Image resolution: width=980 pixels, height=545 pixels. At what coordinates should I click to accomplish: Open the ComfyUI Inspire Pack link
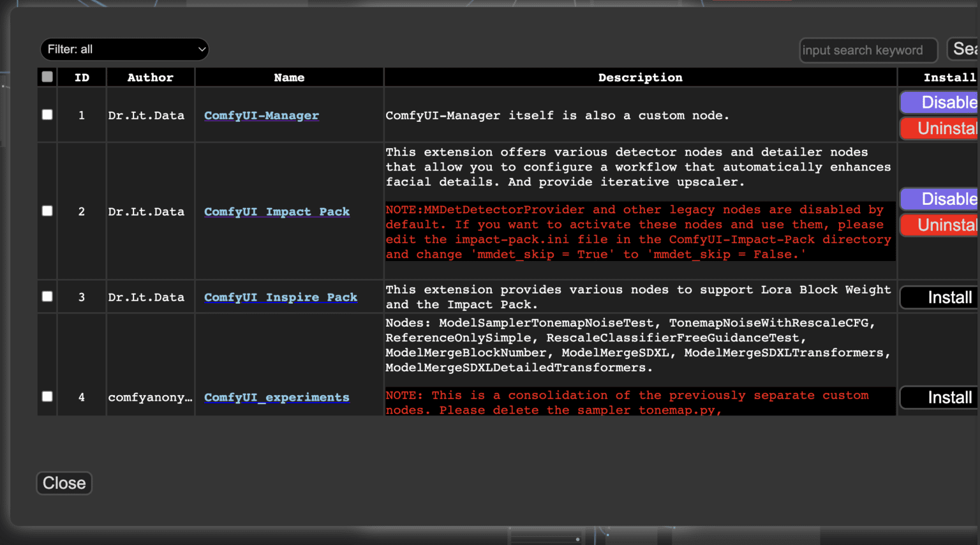point(281,297)
